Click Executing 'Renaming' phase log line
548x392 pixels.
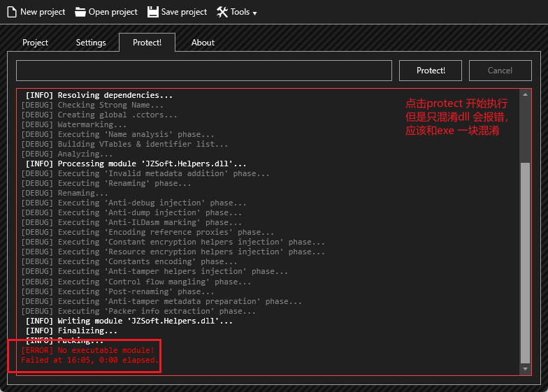pos(106,183)
